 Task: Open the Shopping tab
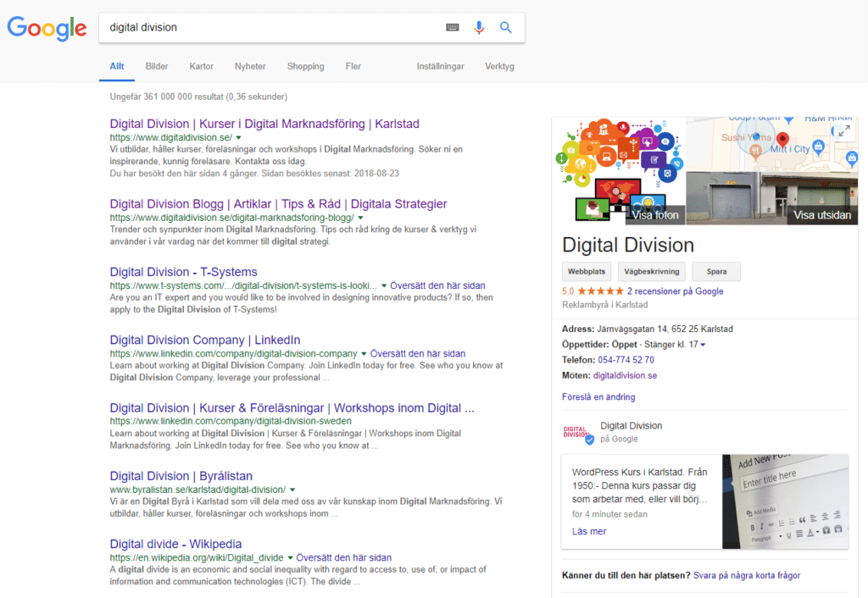pos(305,66)
